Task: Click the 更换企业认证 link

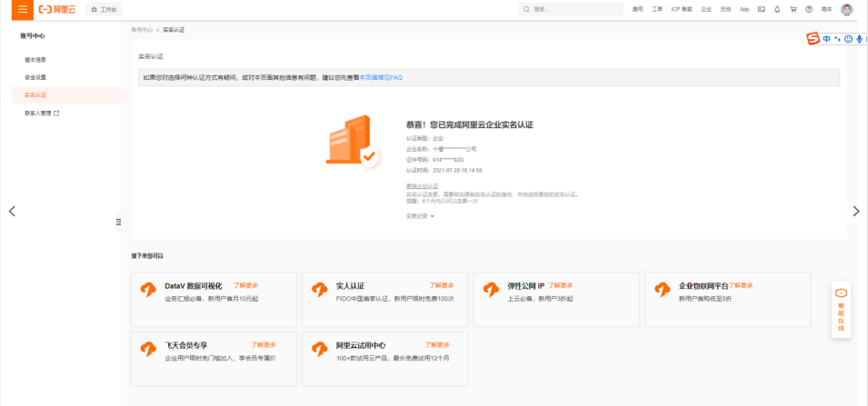Action: pyautogui.click(x=421, y=186)
